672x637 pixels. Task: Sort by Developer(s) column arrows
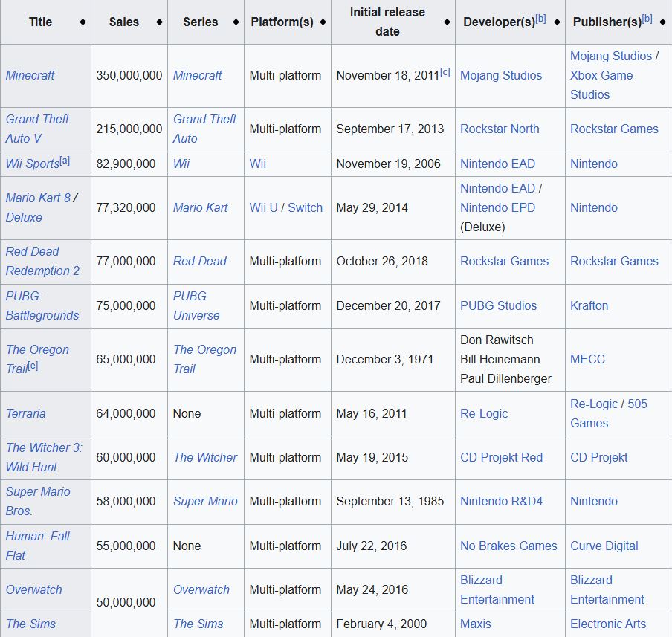(x=557, y=22)
